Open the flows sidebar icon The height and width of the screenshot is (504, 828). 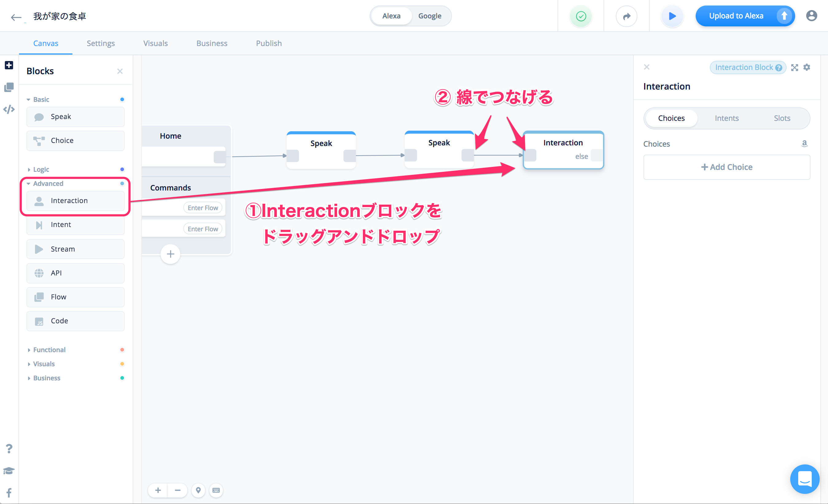pos(9,87)
